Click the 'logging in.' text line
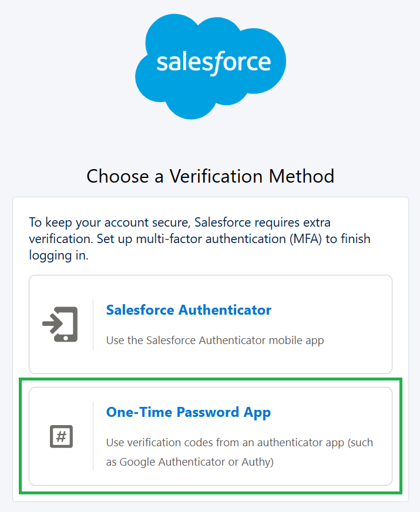The image size is (420, 512). 59,255
